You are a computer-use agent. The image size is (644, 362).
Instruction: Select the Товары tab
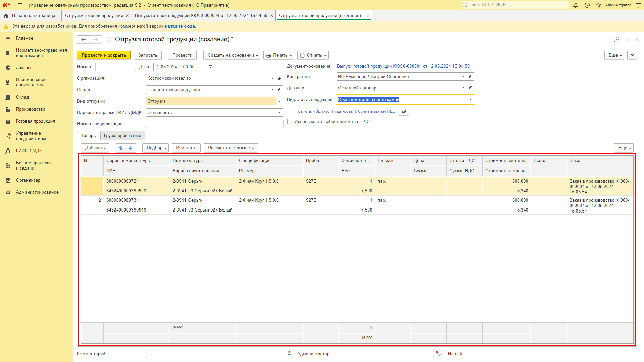(89, 136)
